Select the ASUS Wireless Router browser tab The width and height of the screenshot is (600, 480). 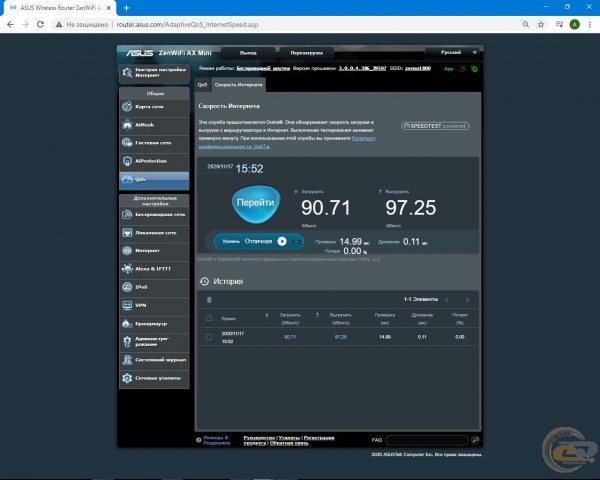click(59, 8)
